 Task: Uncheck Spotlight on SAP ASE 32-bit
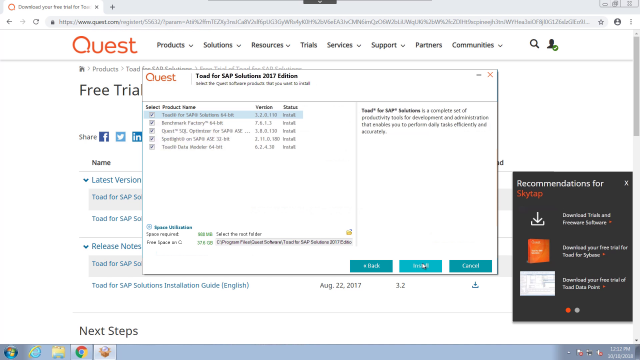(152, 139)
